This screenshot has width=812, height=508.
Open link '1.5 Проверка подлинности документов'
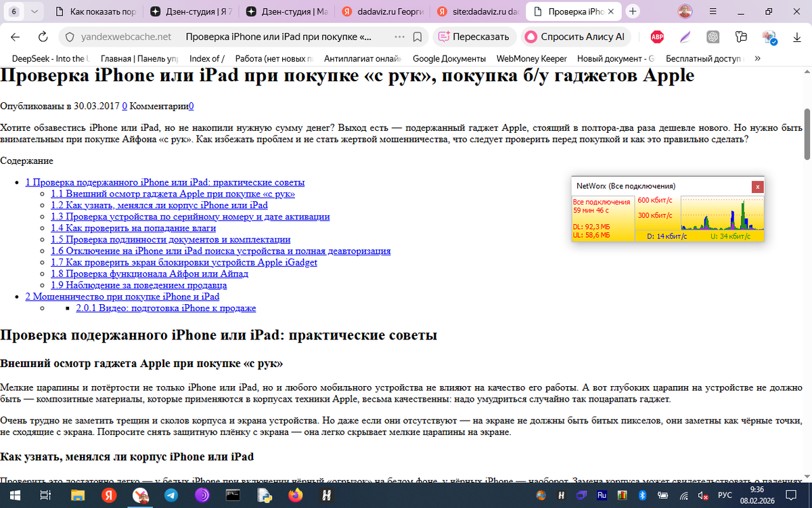[171, 240]
